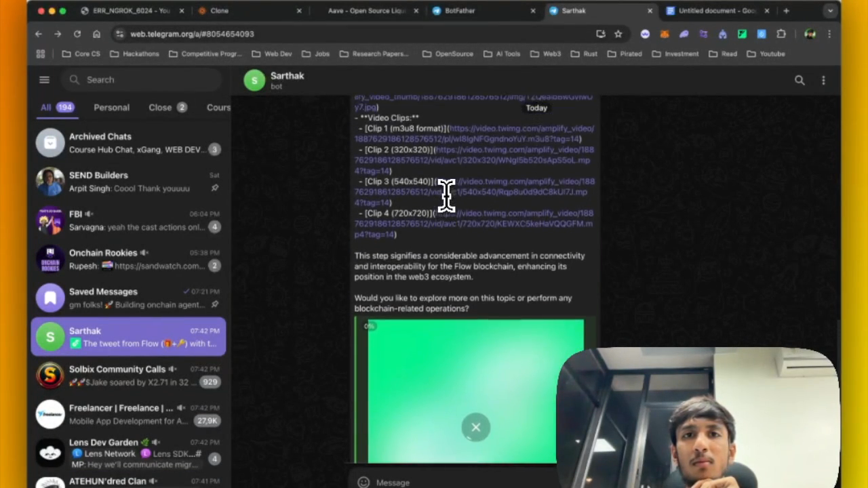Expand the tab search dropdown

tap(830, 11)
